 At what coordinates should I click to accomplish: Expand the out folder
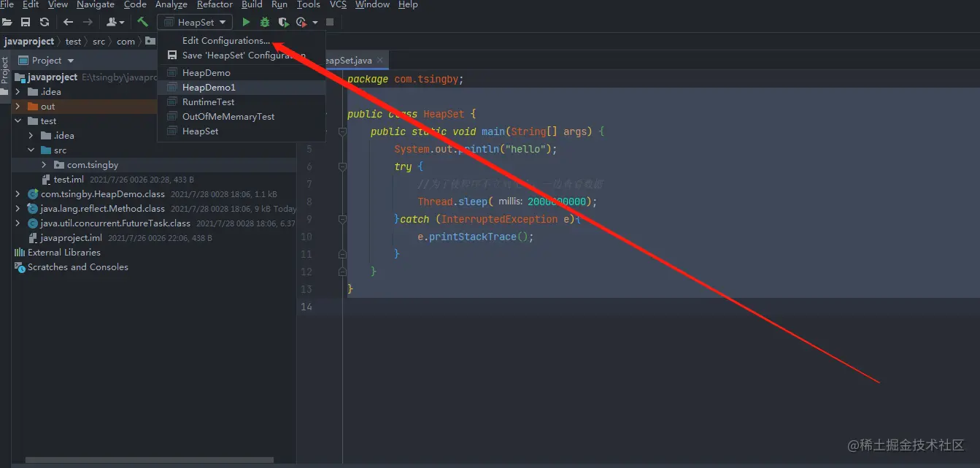click(18, 107)
